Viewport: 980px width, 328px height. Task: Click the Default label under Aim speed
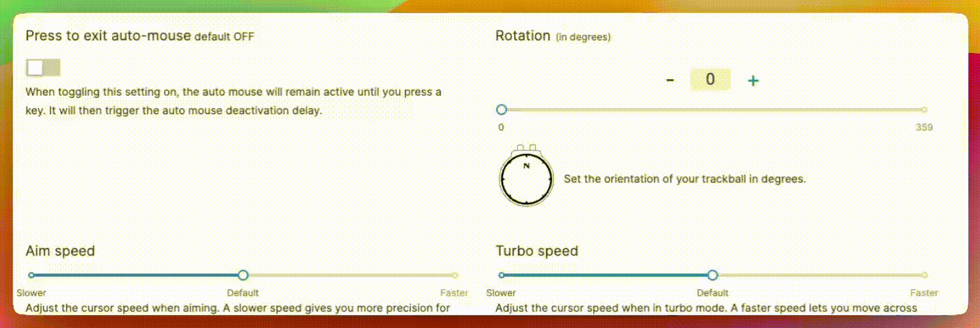[x=243, y=293]
